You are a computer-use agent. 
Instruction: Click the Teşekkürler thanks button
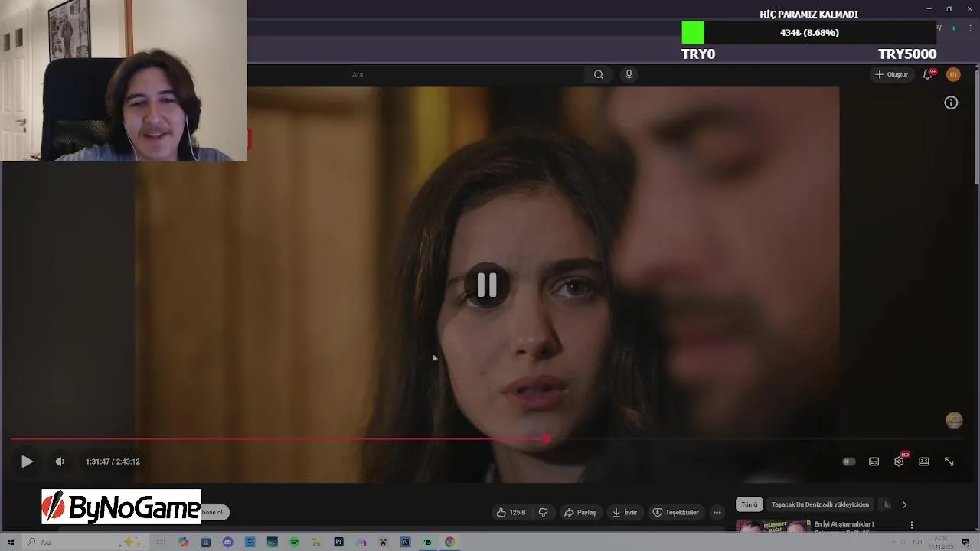point(675,512)
